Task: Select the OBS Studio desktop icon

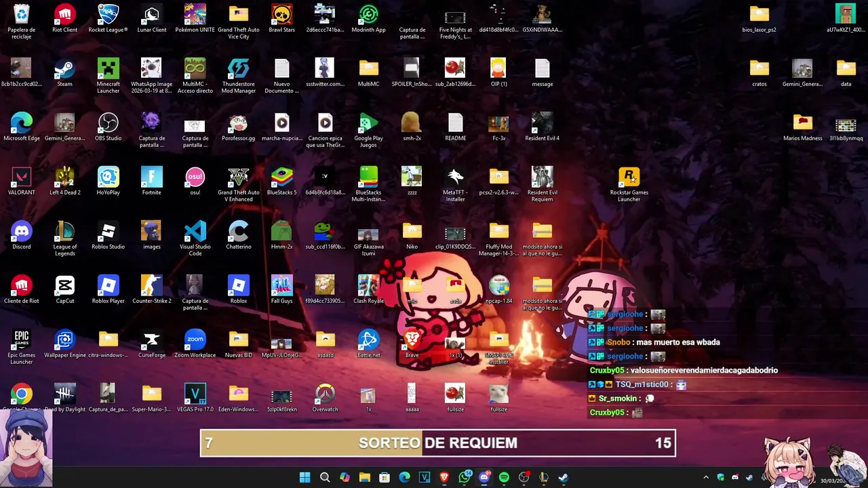Action: [x=108, y=127]
